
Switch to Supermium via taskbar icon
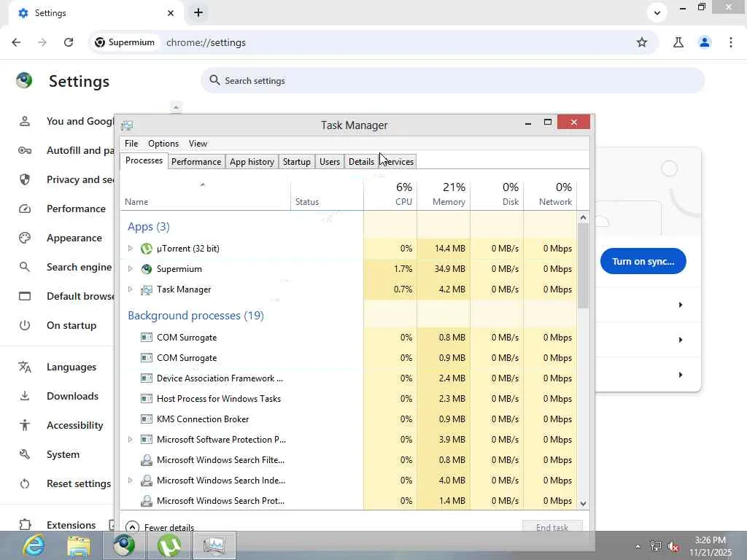click(x=124, y=545)
